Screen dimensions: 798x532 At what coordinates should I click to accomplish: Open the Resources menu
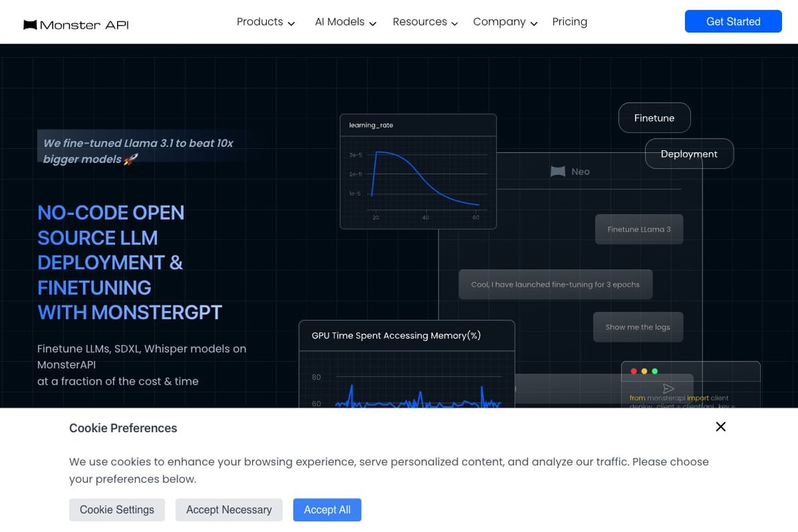(x=425, y=22)
